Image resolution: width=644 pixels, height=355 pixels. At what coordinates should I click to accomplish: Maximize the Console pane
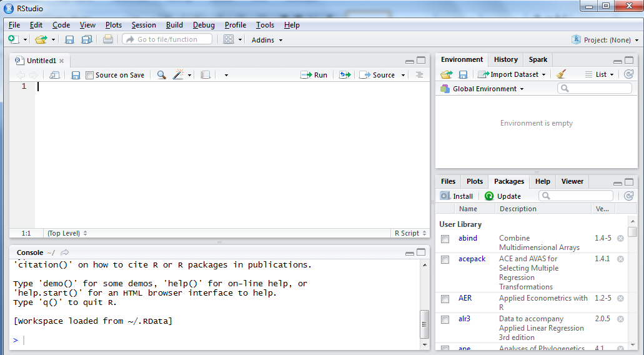pos(421,252)
